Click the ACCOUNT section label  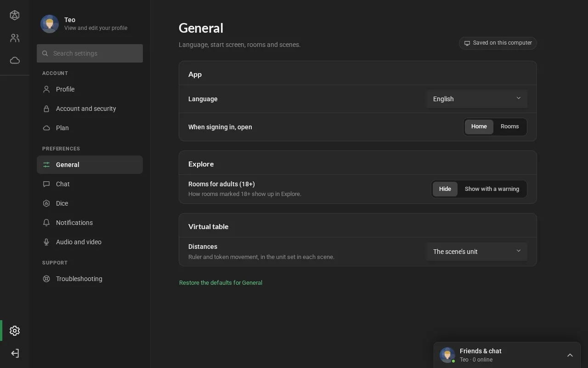click(55, 73)
